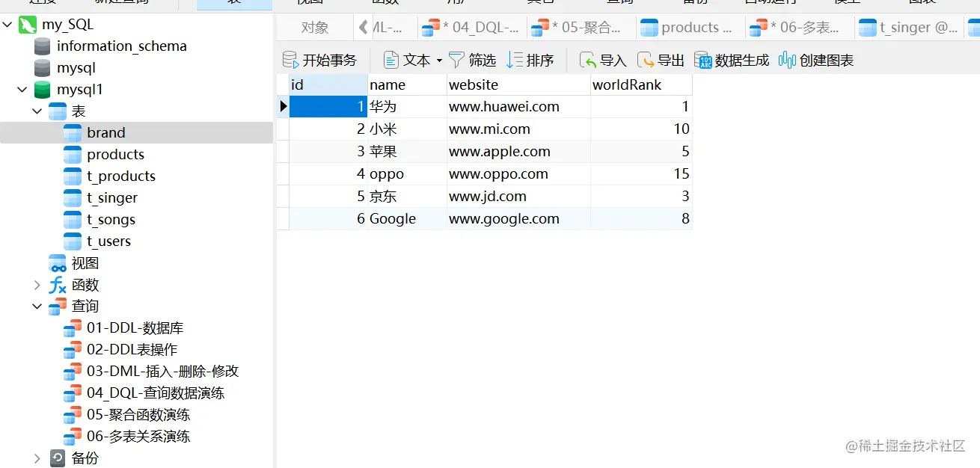Screen dimensions: 980x468
Task: Click the green mysql1 database icon
Action: pyautogui.click(x=43, y=90)
